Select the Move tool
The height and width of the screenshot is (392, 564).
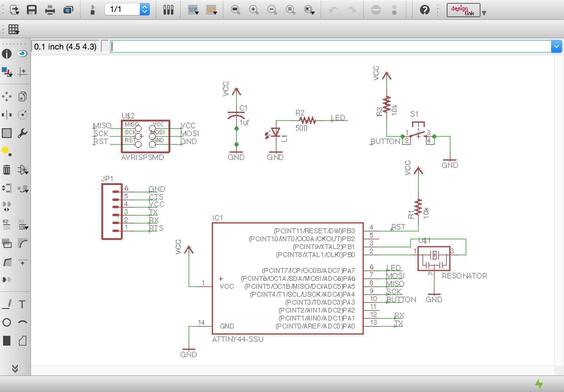point(7,96)
